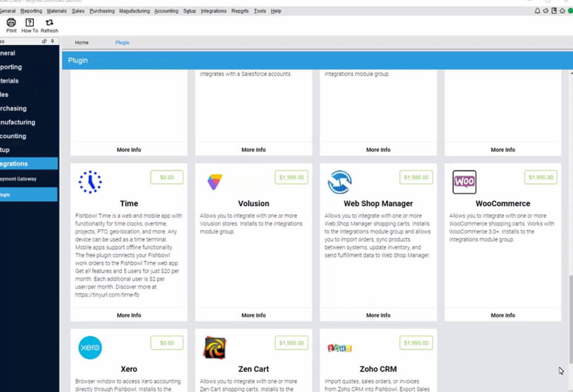Click the WooCommerce Woo logo
The image size is (573, 392).
point(464,182)
